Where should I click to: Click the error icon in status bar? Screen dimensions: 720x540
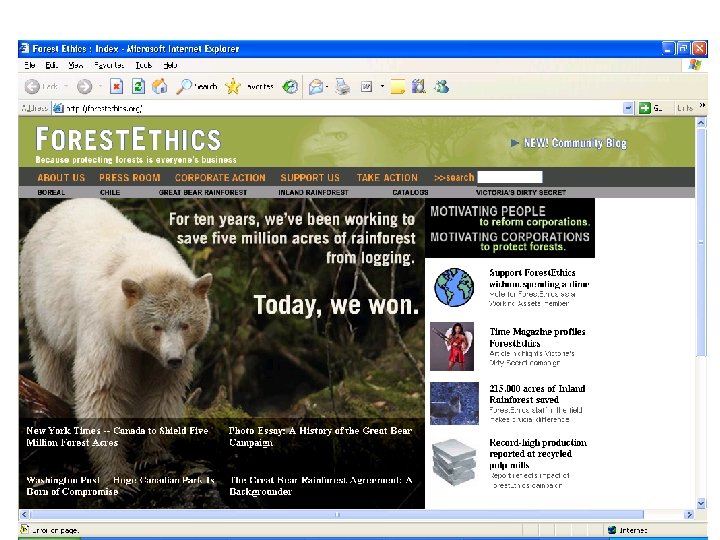[x=24, y=529]
